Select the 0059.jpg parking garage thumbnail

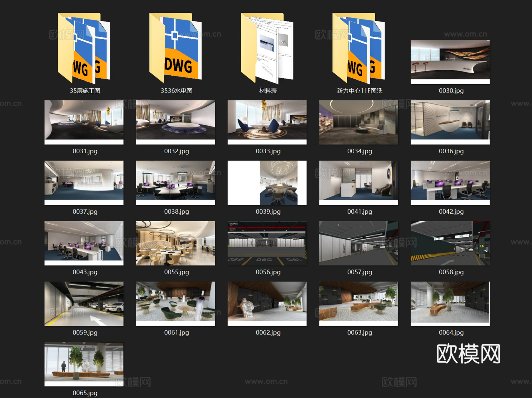tap(84, 304)
